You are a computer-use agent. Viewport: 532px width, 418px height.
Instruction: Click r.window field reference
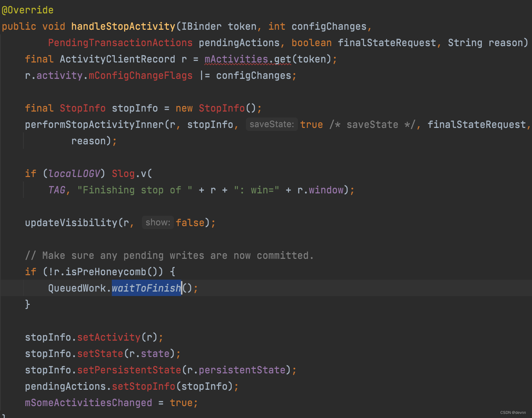[x=320, y=190]
